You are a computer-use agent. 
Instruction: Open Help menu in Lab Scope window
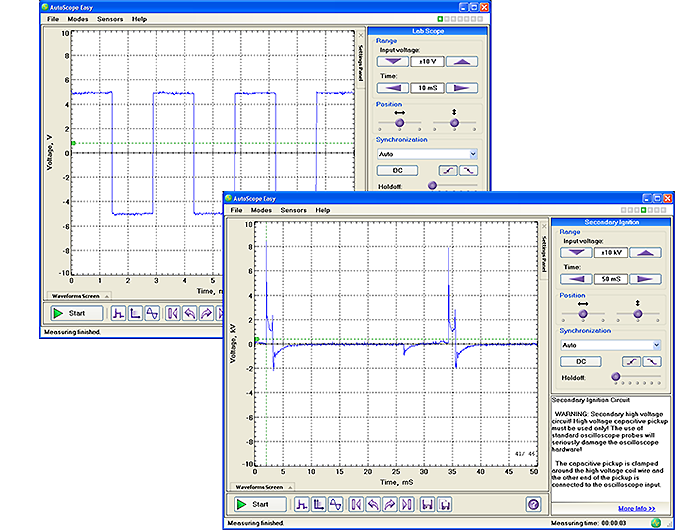[x=139, y=19]
